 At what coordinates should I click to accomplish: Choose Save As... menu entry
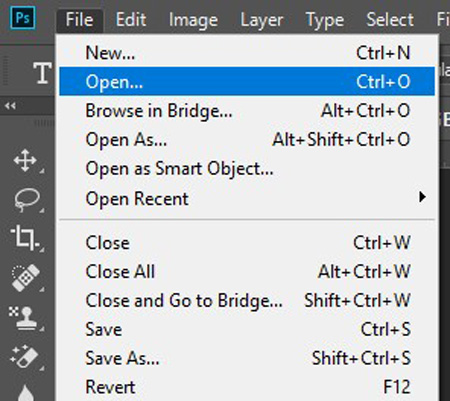pyautogui.click(x=247, y=358)
